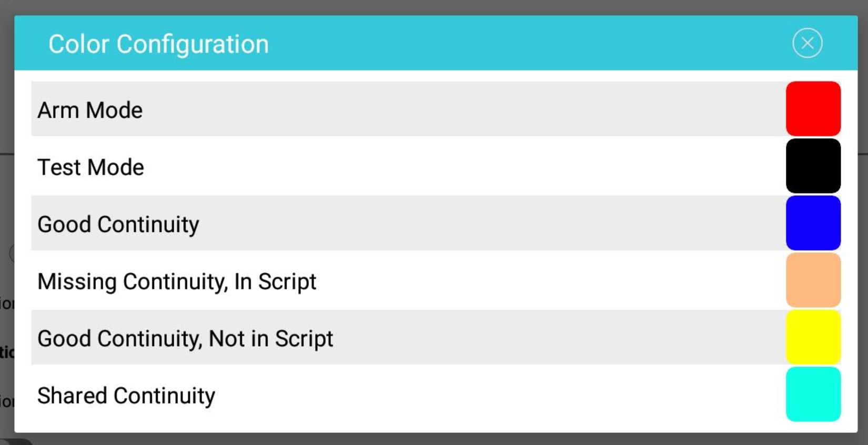The width and height of the screenshot is (868, 445).
Task: Click the empty middle of the Arm Mode row
Action: [x=463, y=109]
